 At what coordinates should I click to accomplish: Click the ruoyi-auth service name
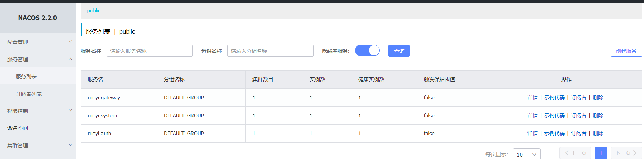99,134
